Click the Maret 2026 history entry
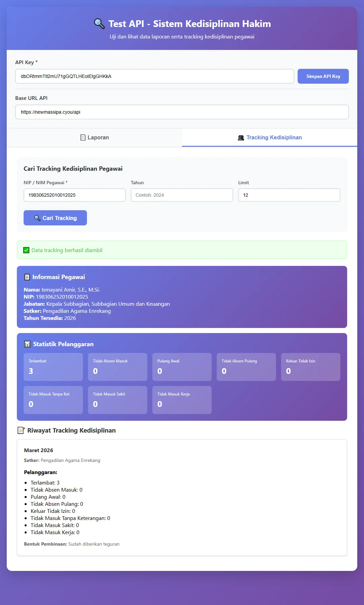Viewport: 364px width, 605px height. [182, 497]
